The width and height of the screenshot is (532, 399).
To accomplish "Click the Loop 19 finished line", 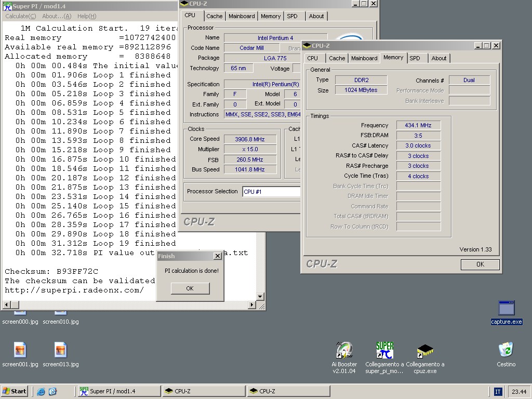I will [x=96, y=243].
